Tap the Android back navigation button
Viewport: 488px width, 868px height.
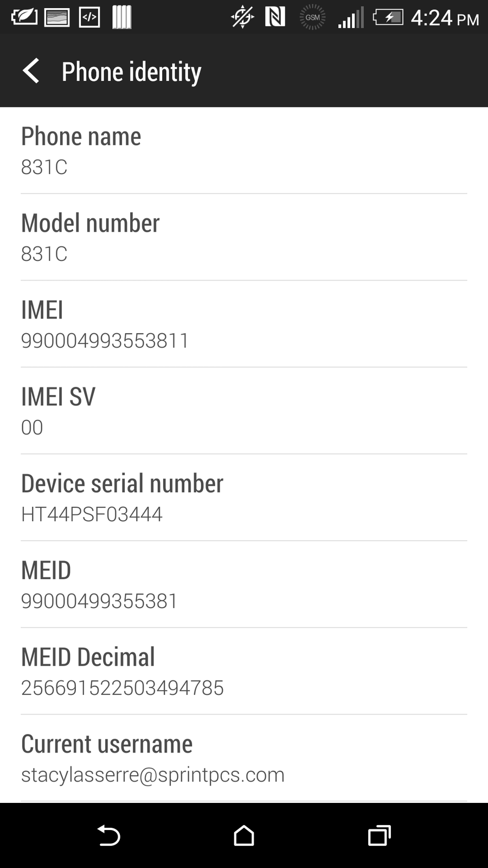(108, 835)
